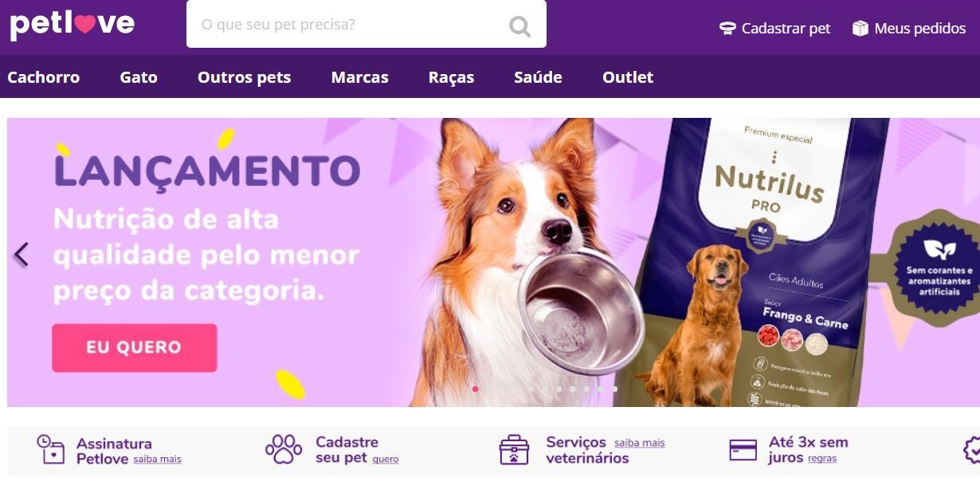Click the credit card installments icon
This screenshot has height=497, width=980.
[x=743, y=450]
